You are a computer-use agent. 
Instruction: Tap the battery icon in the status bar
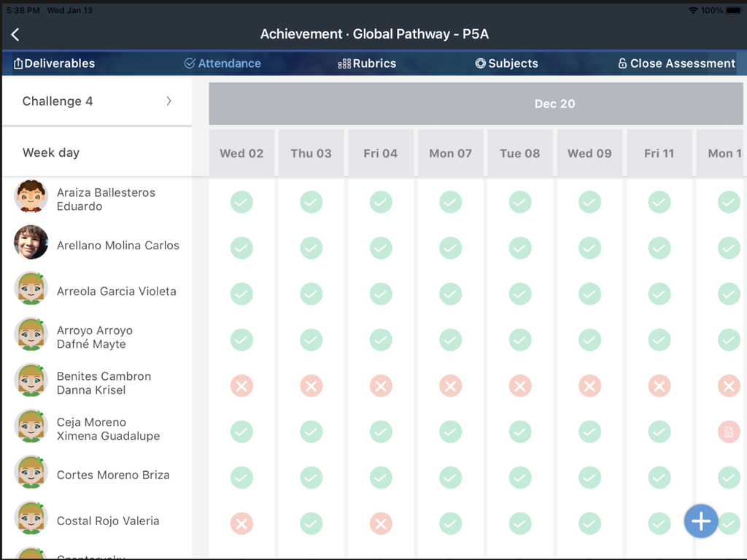(733, 10)
